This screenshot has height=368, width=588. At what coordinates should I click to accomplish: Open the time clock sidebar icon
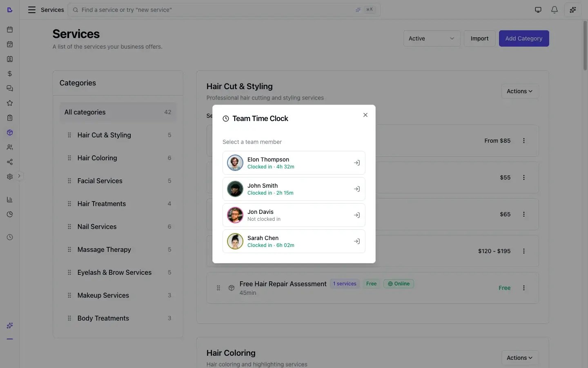point(10,237)
